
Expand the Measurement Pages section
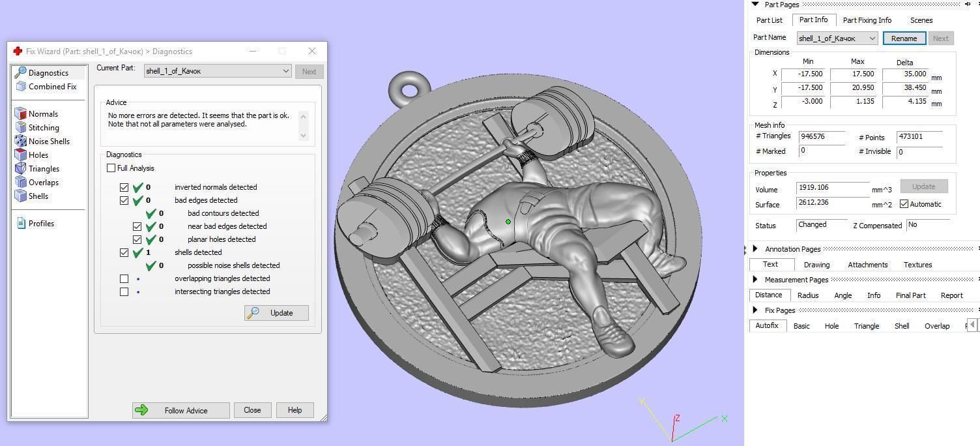[x=755, y=280]
